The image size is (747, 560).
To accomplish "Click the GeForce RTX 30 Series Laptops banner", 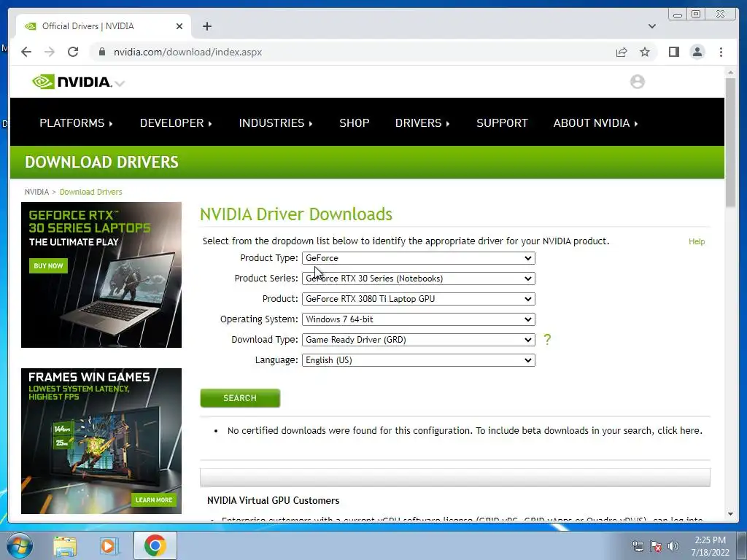I will point(101,275).
